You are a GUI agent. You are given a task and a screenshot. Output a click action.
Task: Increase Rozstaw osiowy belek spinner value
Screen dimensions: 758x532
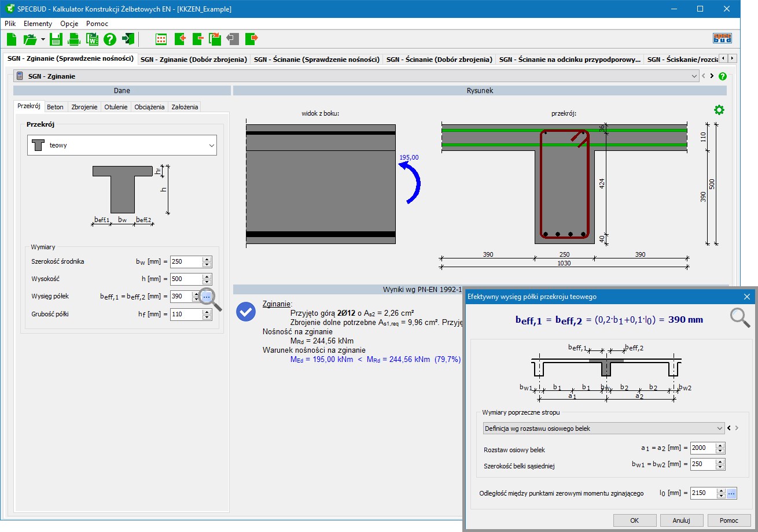[x=720, y=446]
